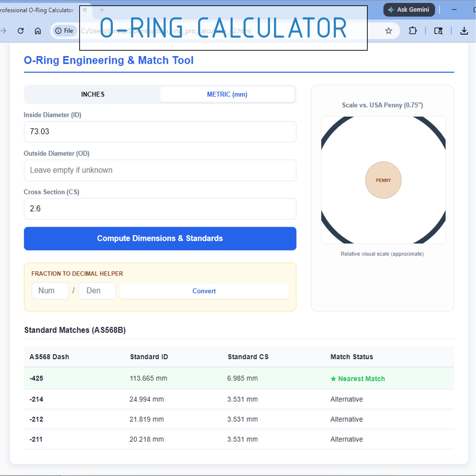476x476 pixels.
Task: Click the 3.531 mm value in -214 row
Action: click(242, 399)
